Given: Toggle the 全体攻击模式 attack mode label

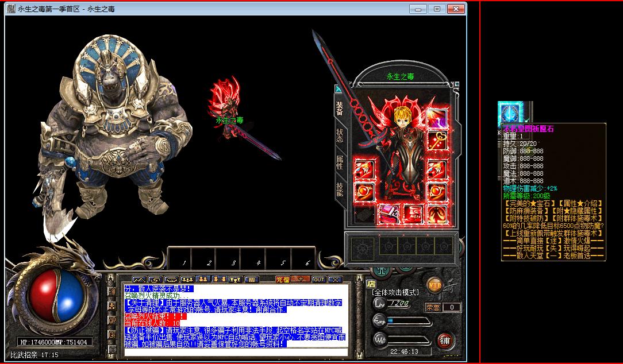Looking at the screenshot, I should point(398,292).
